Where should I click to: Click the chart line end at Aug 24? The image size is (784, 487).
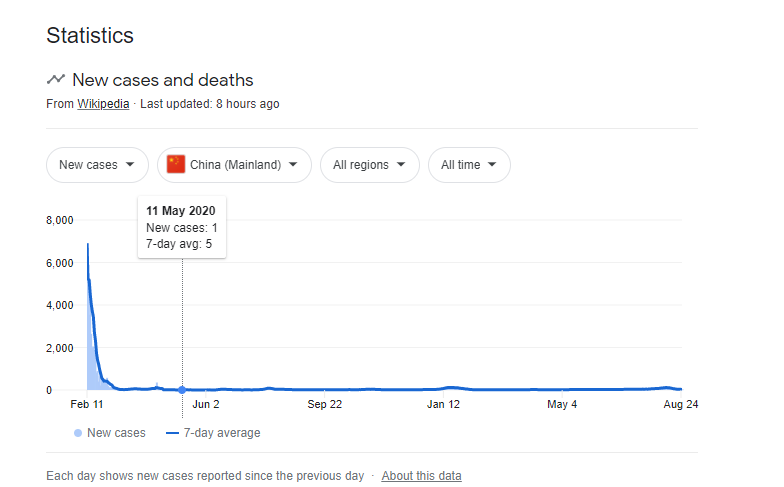tap(680, 389)
